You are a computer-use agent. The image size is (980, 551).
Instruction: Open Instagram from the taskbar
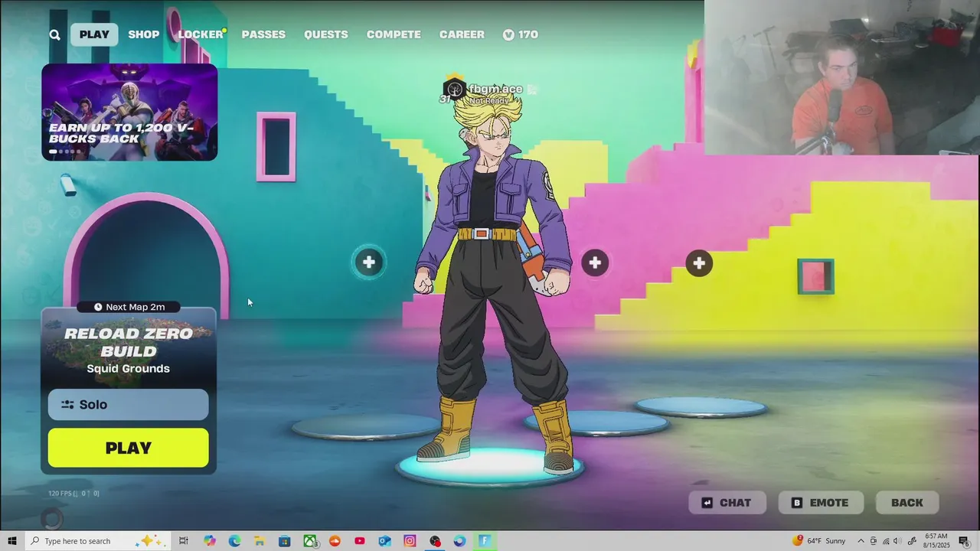click(410, 541)
